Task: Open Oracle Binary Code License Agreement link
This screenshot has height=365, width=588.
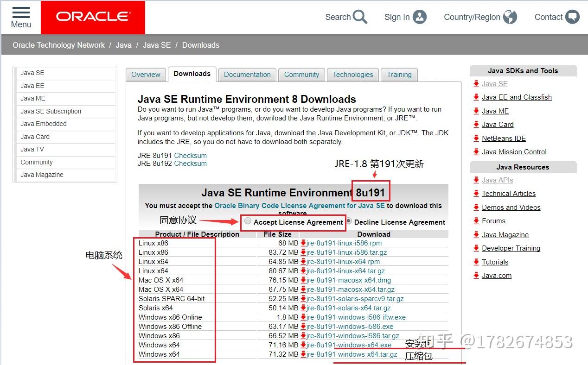Action: [x=300, y=206]
